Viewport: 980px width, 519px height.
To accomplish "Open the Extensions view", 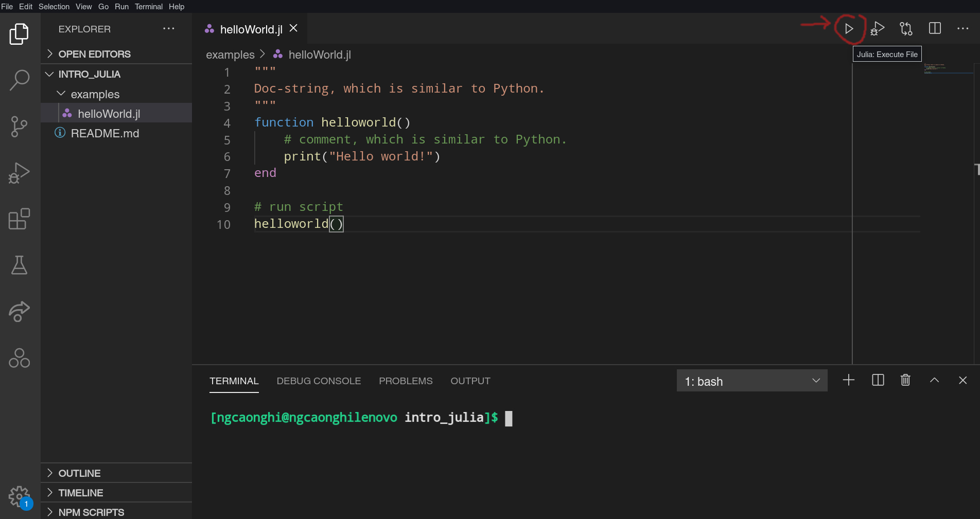I will click(x=19, y=219).
